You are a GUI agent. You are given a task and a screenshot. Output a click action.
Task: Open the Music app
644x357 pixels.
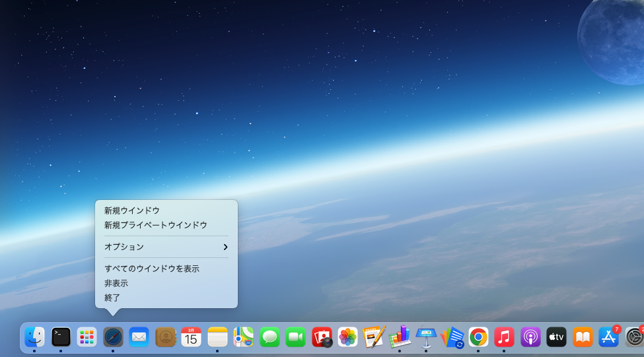point(504,337)
